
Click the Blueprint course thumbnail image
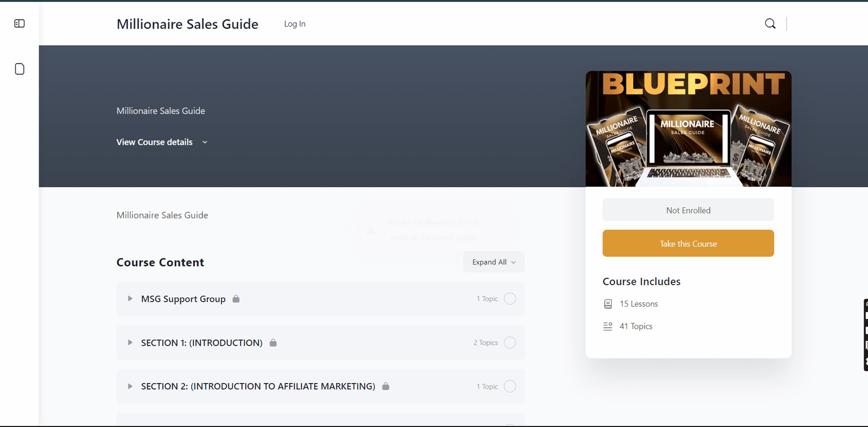(x=688, y=129)
